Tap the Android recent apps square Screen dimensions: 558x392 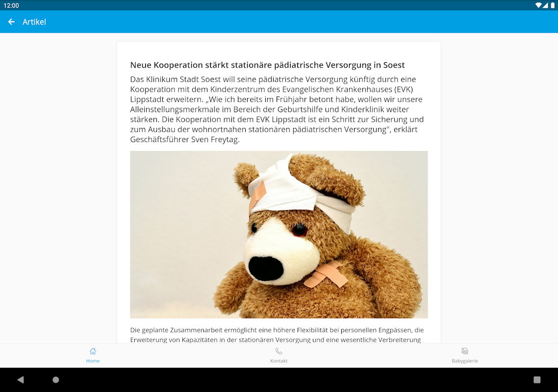click(x=537, y=380)
